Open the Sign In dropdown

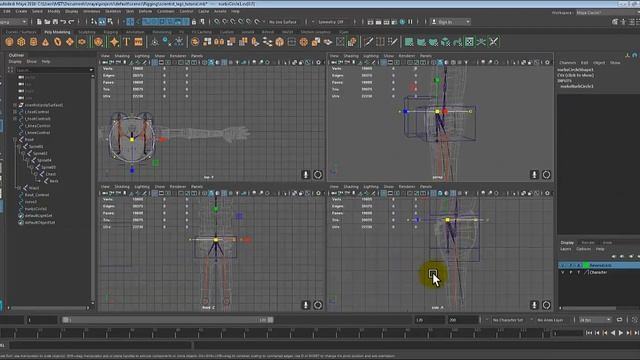coord(451,22)
